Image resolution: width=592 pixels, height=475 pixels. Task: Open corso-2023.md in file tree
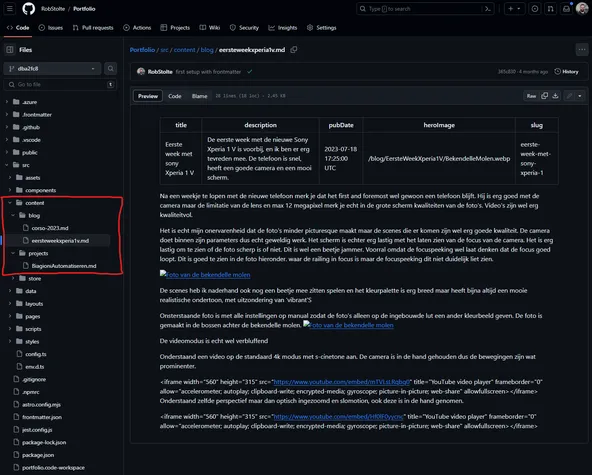(50, 228)
